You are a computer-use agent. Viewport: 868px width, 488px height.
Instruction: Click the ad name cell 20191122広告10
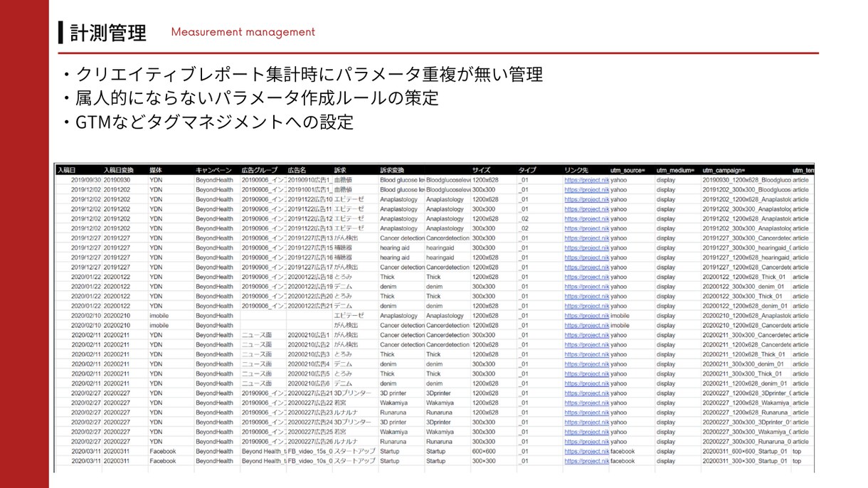(310, 200)
